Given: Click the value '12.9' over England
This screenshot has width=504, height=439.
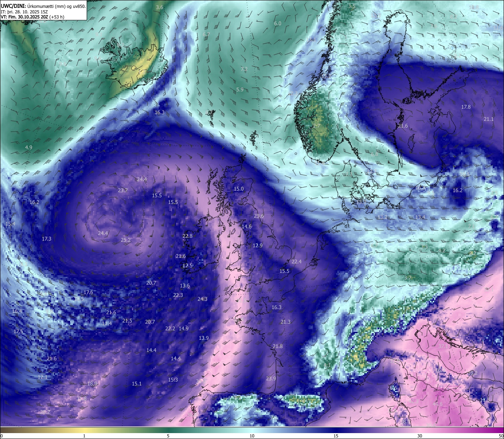Looking at the screenshot, I should pyautogui.click(x=258, y=245).
